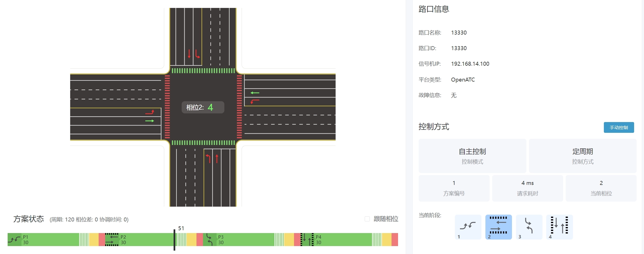
Task: Click the P3 phase icon in timeline
Action: coord(209,240)
